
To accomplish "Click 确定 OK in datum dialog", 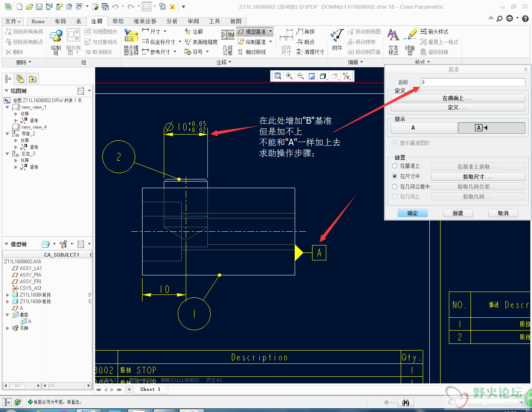I will coord(413,213).
